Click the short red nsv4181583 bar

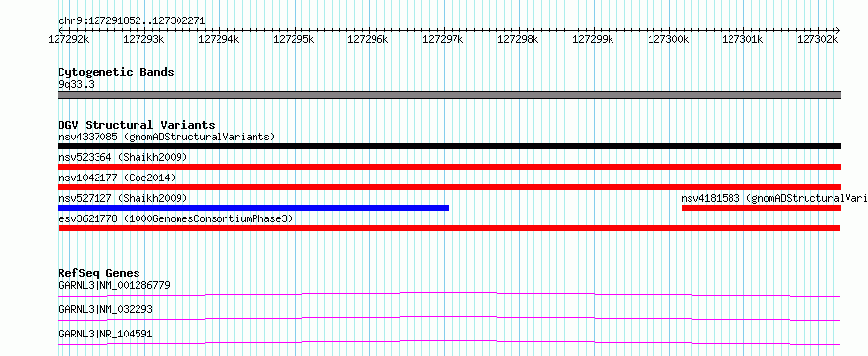pos(761,208)
